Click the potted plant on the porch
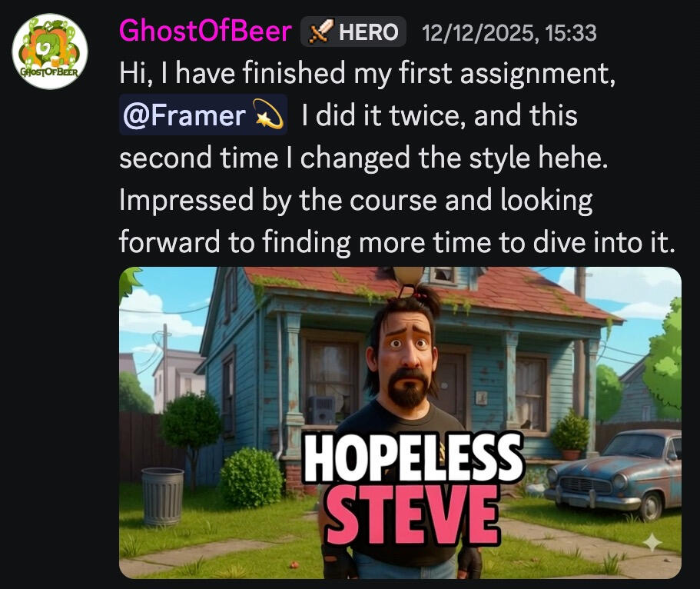This screenshot has width=700, height=589. click(x=571, y=435)
